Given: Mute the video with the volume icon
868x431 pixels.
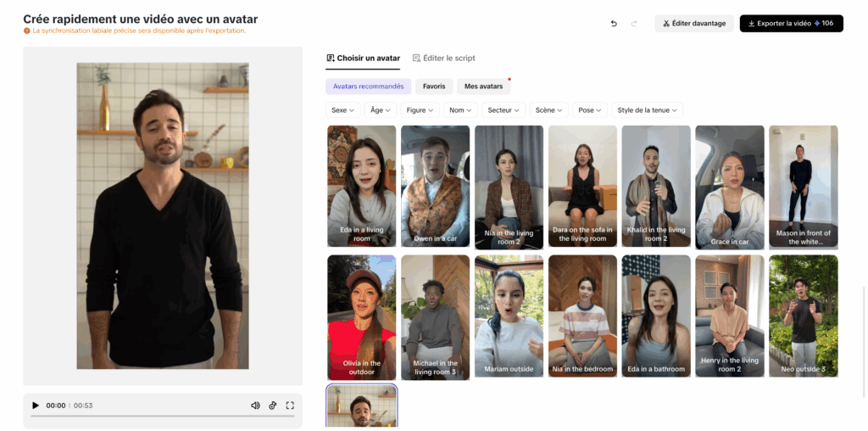Looking at the screenshot, I should point(255,406).
